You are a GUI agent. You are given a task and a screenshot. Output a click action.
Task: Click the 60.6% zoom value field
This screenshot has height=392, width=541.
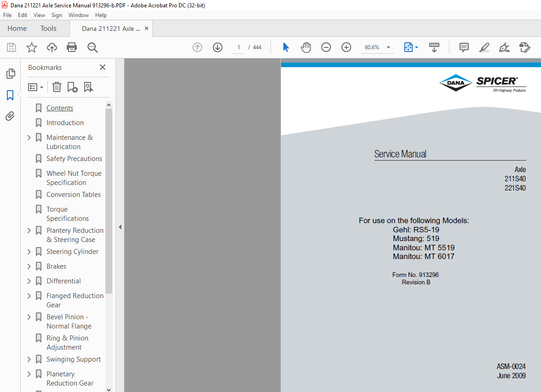click(x=372, y=47)
